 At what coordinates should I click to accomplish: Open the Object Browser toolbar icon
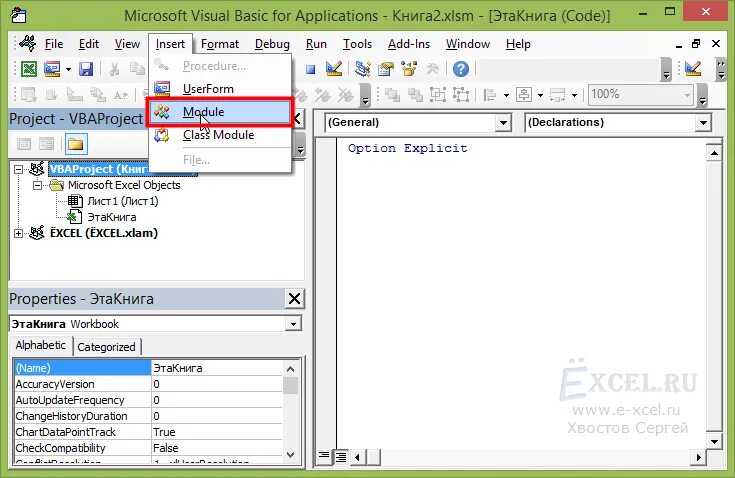pyautogui.click(x=409, y=69)
